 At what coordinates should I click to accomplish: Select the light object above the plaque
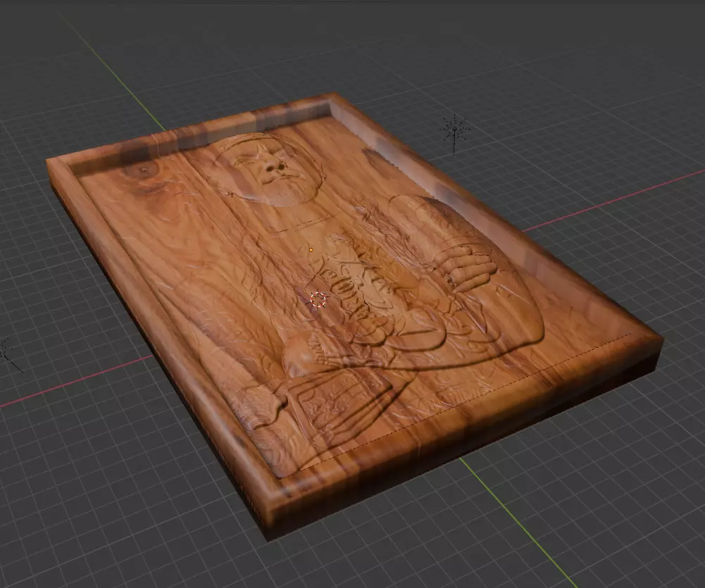455,131
